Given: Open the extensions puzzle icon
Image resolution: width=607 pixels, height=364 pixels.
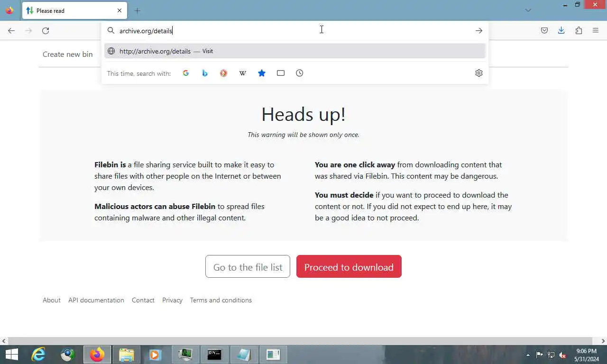Looking at the screenshot, I should [579, 30].
